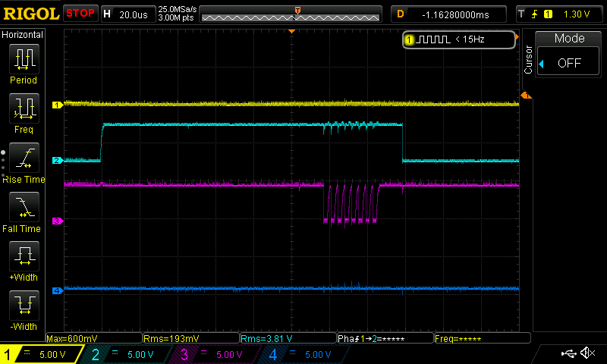607x364 pixels.
Task: Select the Period measurement icon
Action: [24, 59]
